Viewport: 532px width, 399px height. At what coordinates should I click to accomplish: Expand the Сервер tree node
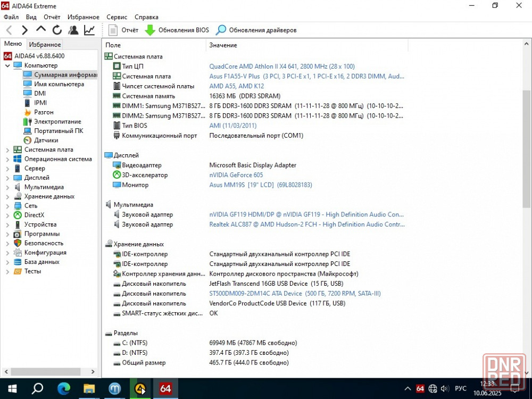point(7,168)
